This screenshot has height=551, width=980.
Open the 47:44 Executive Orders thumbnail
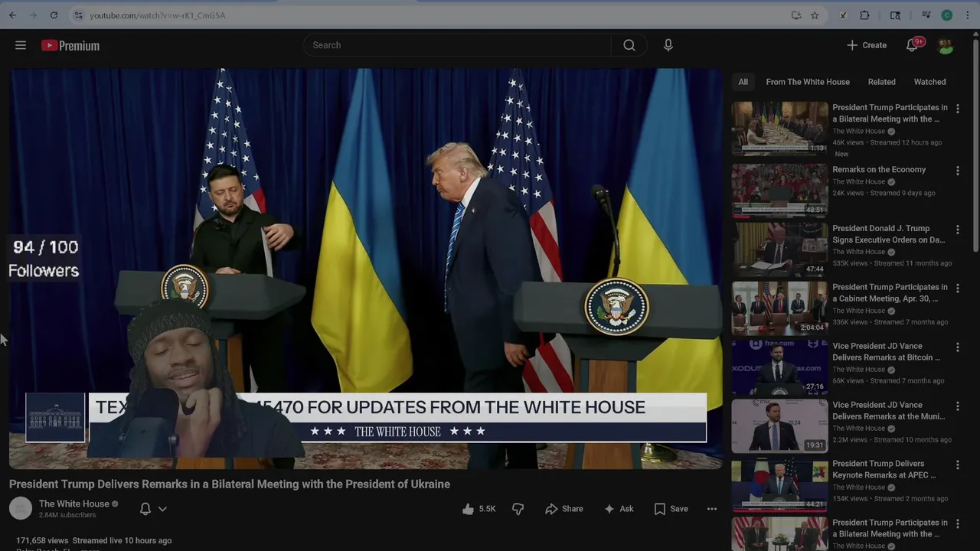[x=779, y=249]
